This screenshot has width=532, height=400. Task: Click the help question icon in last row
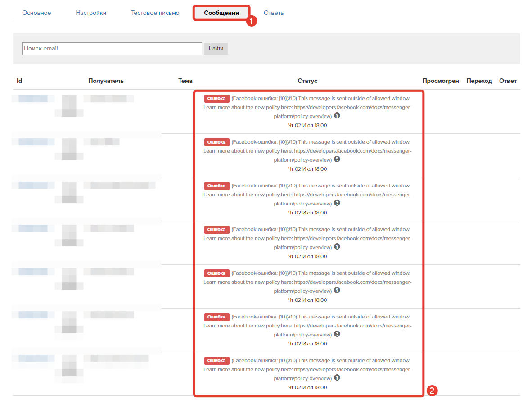(x=337, y=377)
